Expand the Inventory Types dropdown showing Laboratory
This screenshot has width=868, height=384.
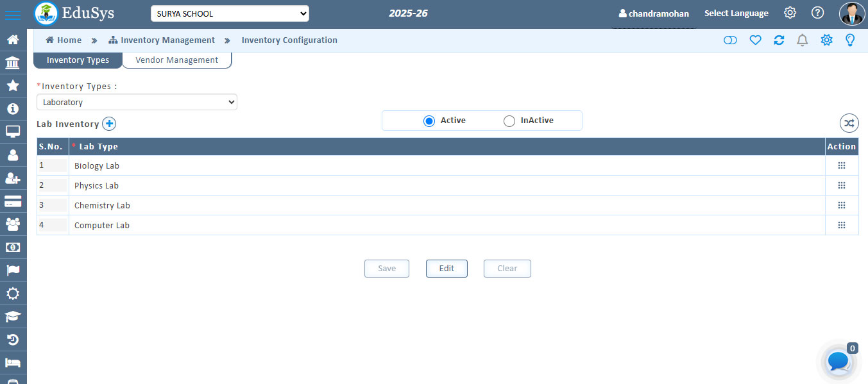point(137,102)
